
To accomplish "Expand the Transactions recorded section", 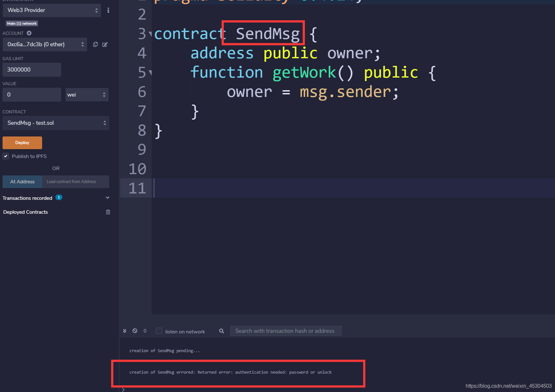I will click(107, 198).
